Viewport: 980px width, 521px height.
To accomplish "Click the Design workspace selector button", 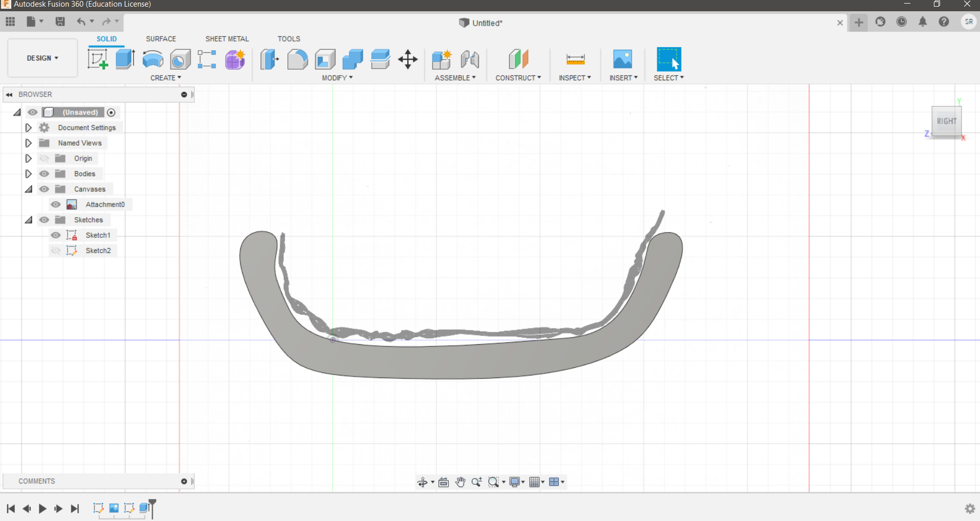I will pos(42,57).
